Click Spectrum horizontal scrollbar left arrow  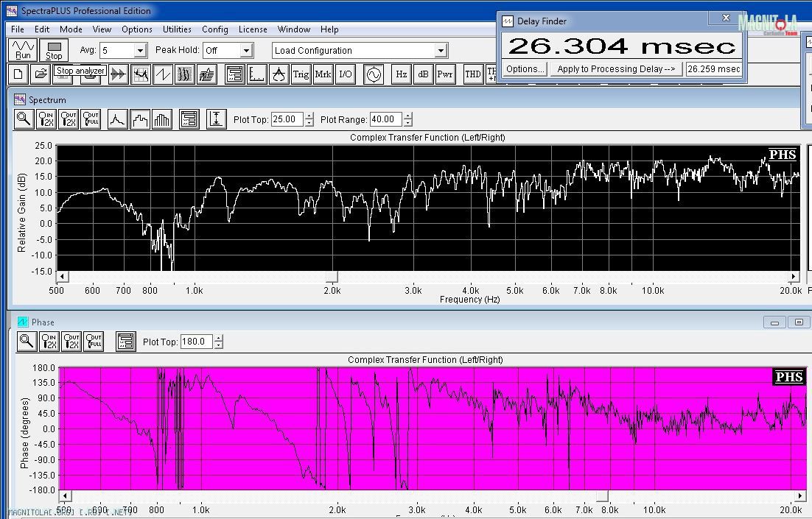coord(62,276)
